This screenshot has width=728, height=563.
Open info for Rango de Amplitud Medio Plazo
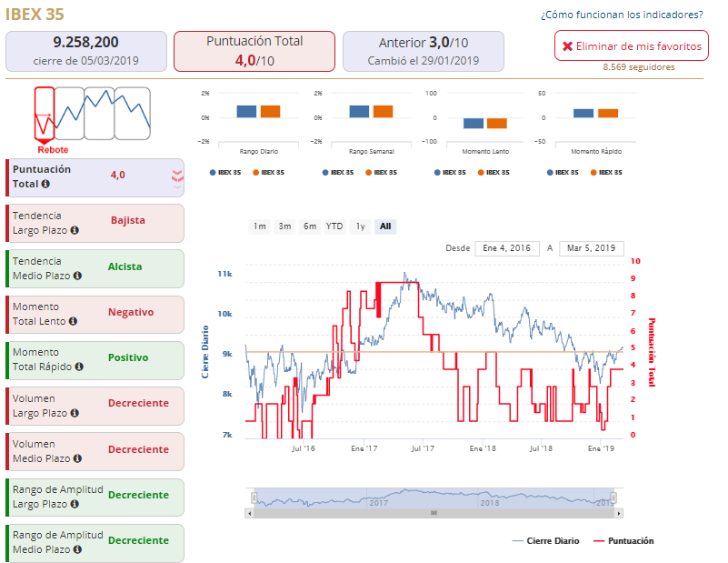point(77,549)
